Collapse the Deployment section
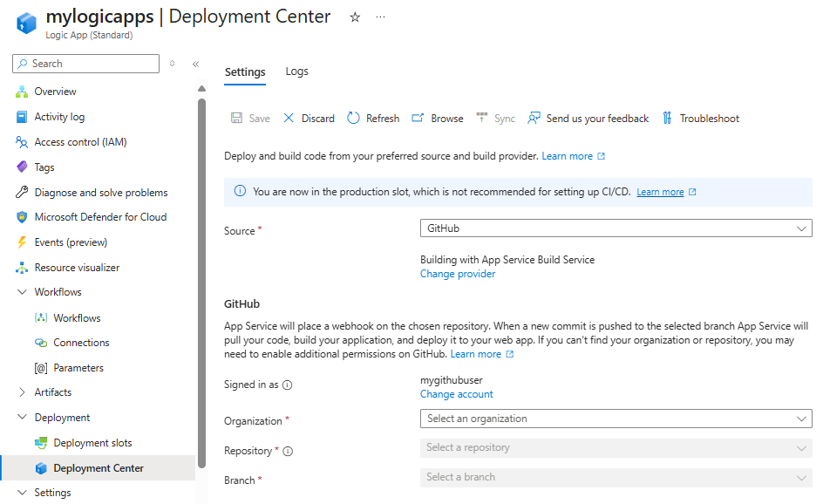 22,418
